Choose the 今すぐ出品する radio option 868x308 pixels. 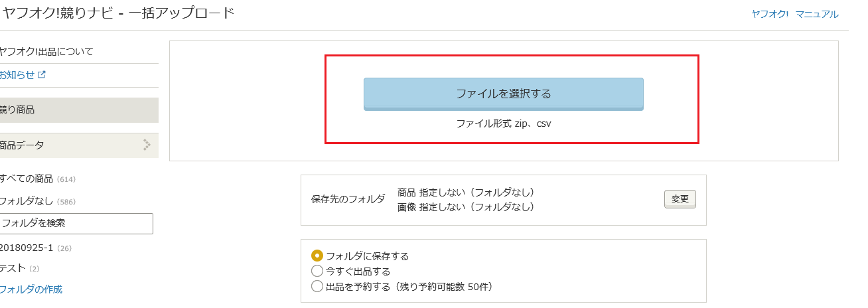pos(317,271)
